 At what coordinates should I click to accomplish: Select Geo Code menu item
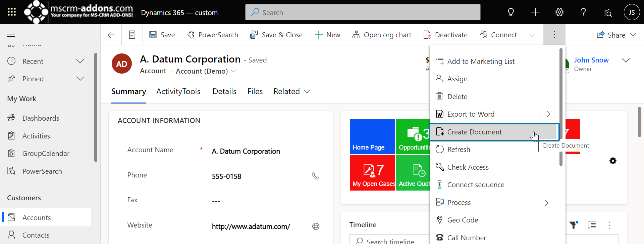[x=495, y=220]
